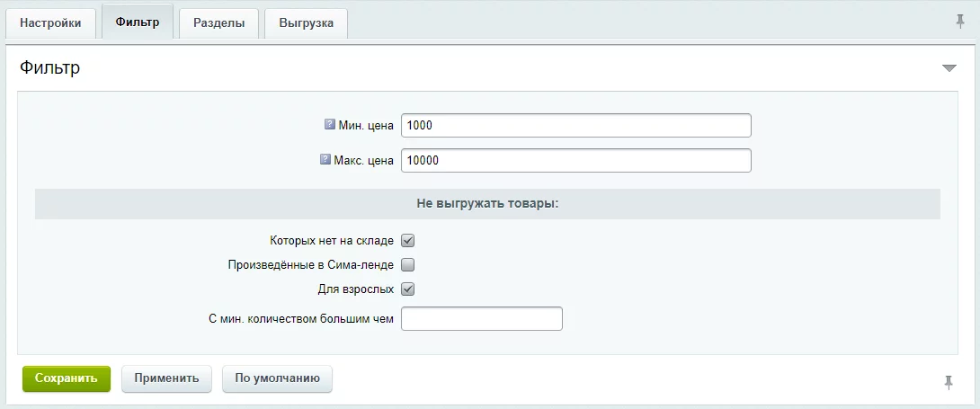Click into the Макс. цена field
Viewport: 980px width, 409px height.
(575, 161)
